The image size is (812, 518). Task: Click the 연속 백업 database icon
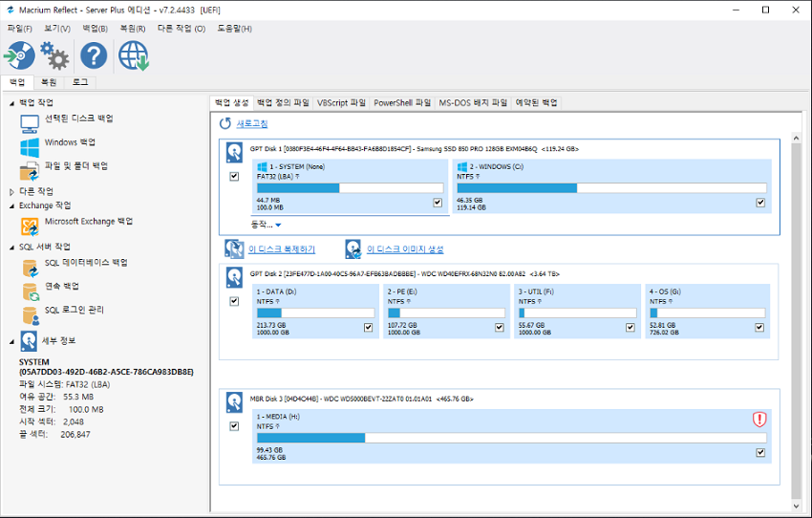click(31, 291)
